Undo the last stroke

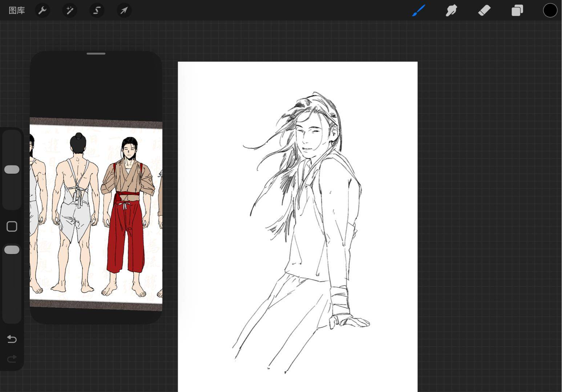click(12, 339)
